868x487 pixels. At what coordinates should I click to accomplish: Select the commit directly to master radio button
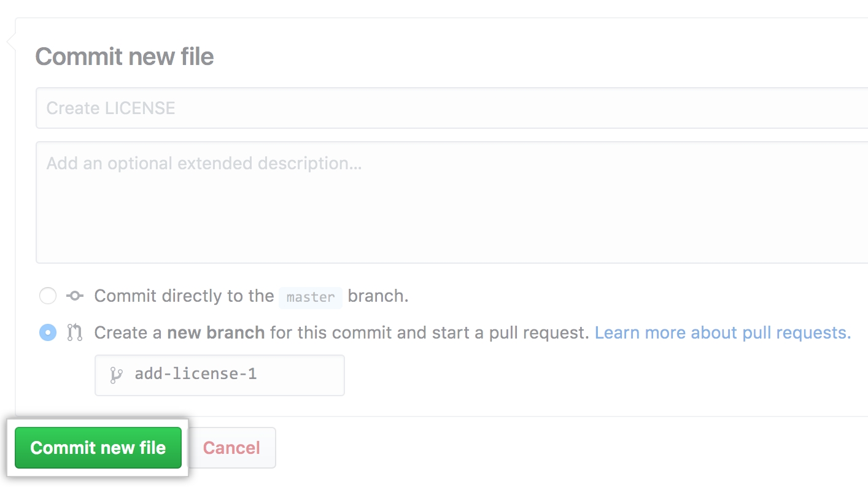[x=48, y=296]
